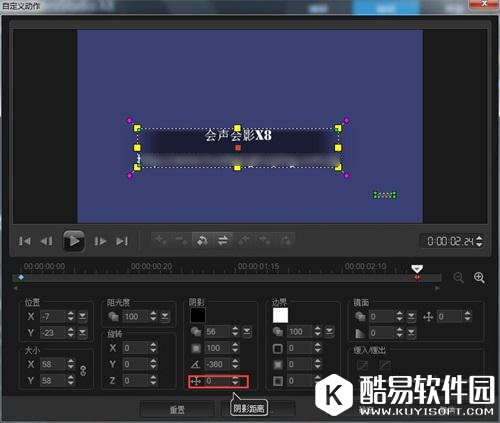The image size is (500, 423).
Task: Click the rotation X value field
Action: (135, 348)
